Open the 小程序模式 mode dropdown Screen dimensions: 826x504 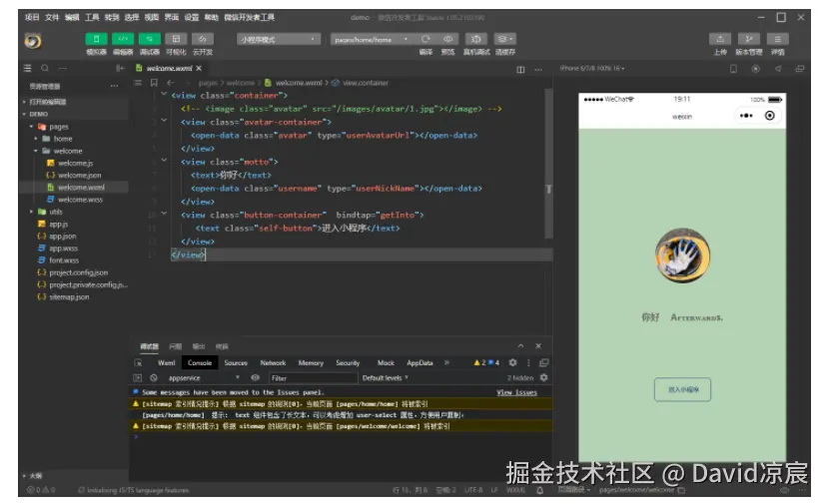(x=278, y=40)
